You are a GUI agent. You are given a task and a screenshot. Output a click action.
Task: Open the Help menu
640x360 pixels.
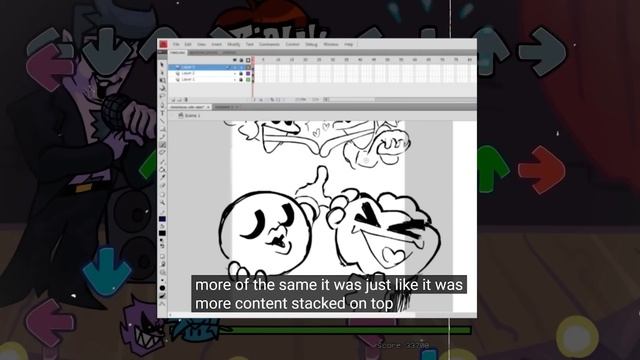pyautogui.click(x=349, y=44)
